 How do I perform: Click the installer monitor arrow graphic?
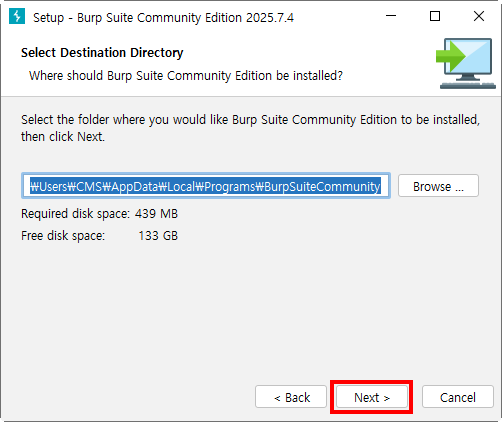pos(466,63)
